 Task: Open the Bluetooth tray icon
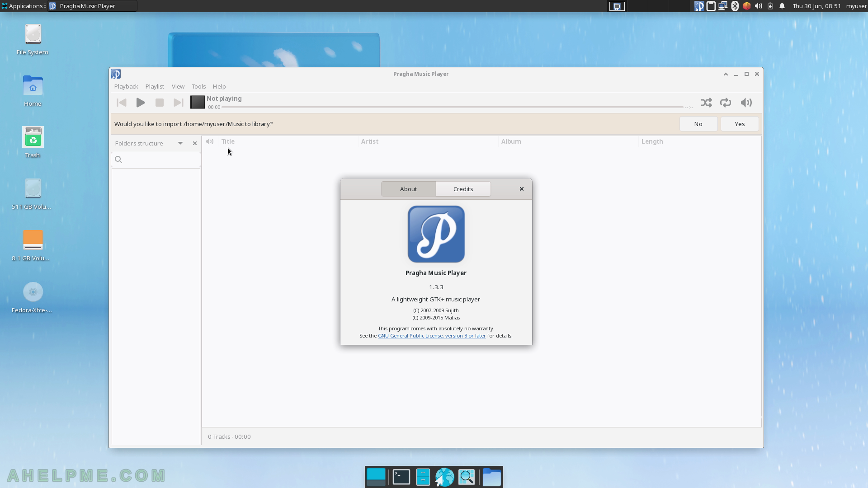point(735,6)
